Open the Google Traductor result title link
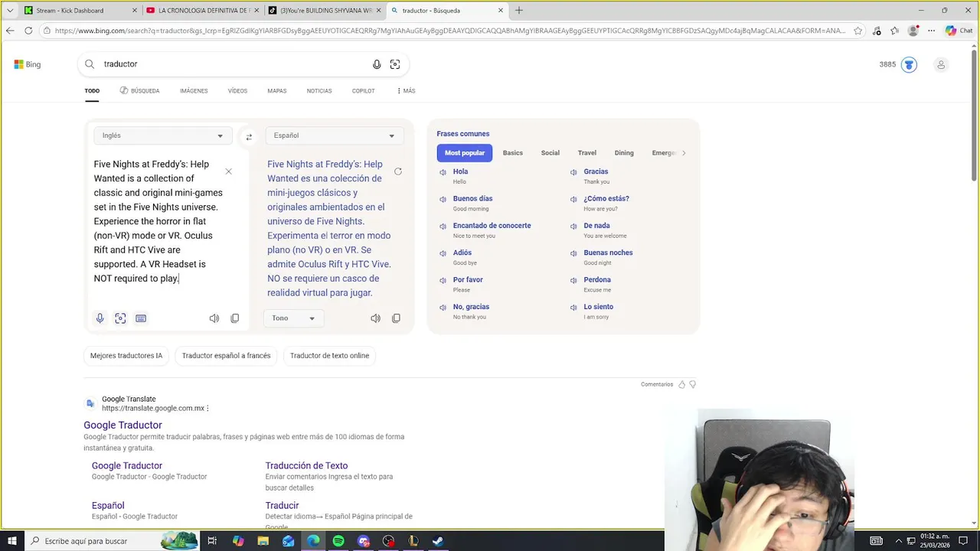Image resolution: width=980 pixels, height=551 pixels. 122,425
